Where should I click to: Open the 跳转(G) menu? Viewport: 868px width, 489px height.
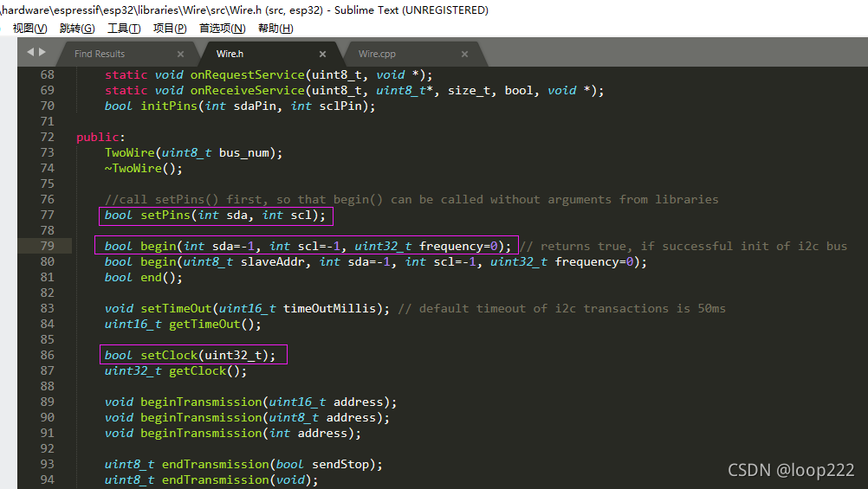click(77, 29)
